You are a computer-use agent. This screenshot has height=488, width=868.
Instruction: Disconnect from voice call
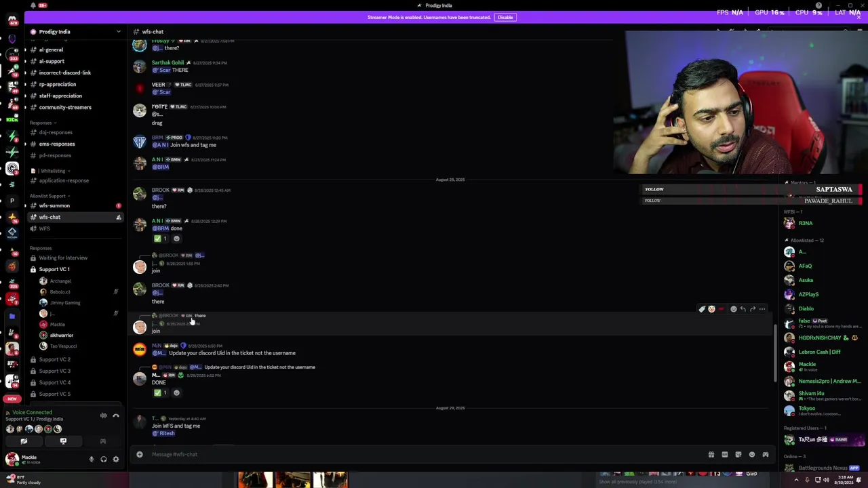click(x=116, y=415)
